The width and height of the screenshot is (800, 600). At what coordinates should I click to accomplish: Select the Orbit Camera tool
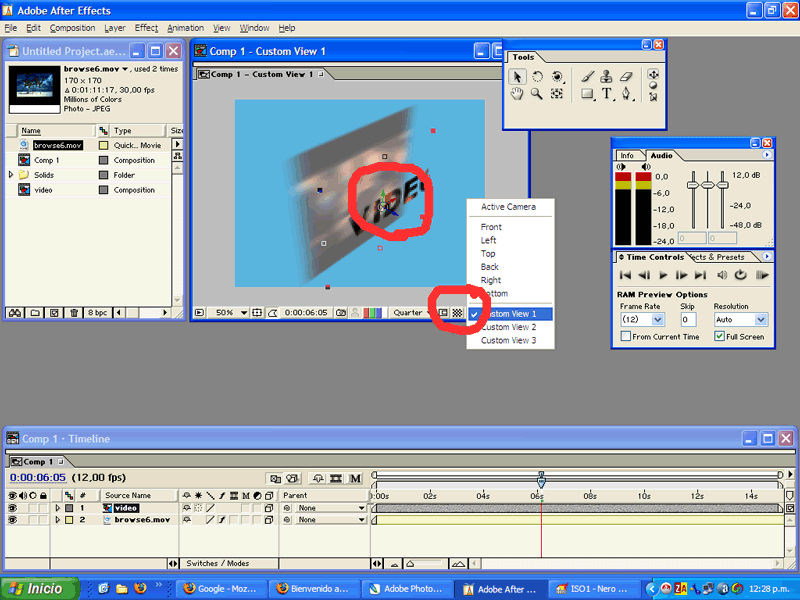tap(557, 77)
